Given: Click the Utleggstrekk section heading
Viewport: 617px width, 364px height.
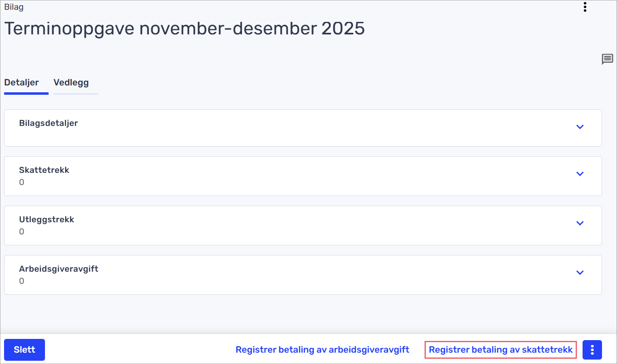Looking at the screenshot, I should click(x=47, y=219).
